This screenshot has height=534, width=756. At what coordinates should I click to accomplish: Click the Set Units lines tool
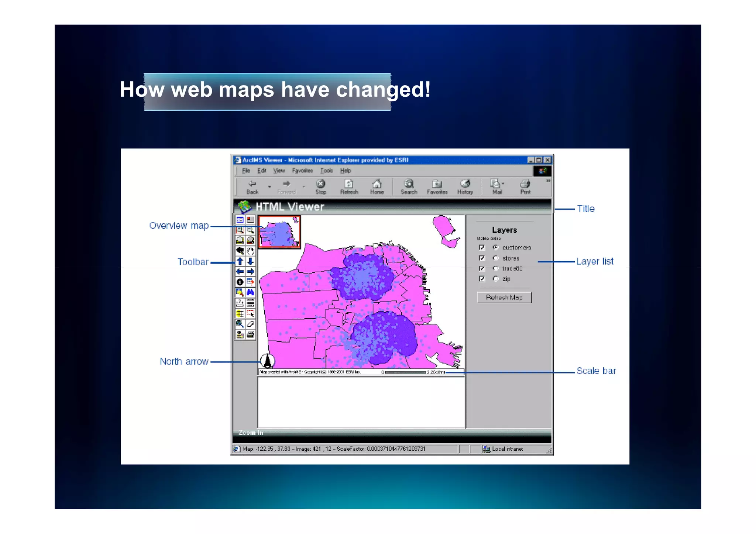pos(250,303)
